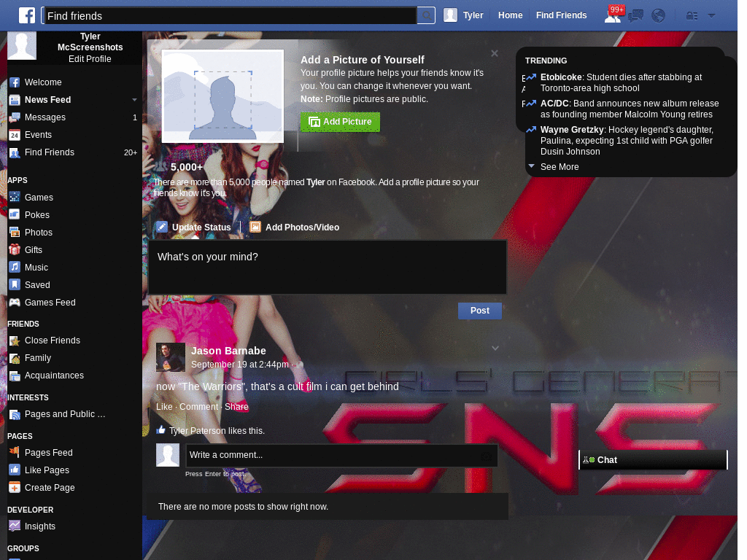Viewport: 747px width, 560px height.
Task: Click the Family list icon
Action: (15, 358)
